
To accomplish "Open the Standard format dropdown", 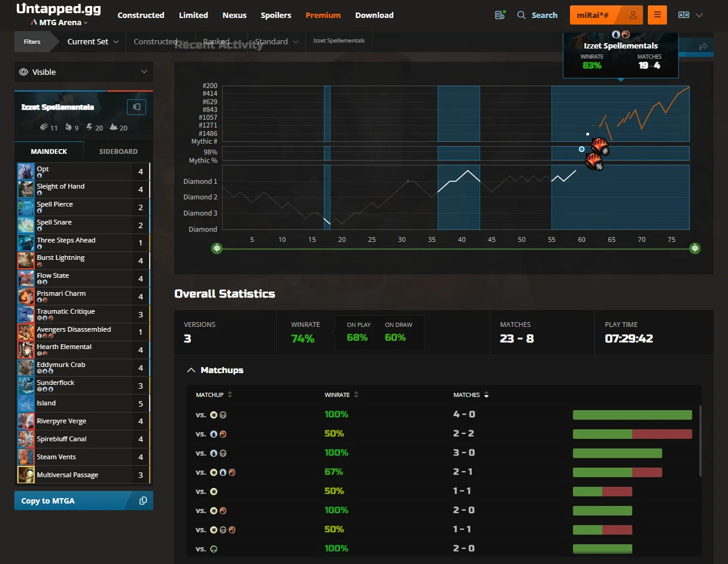I will point(277,41).
